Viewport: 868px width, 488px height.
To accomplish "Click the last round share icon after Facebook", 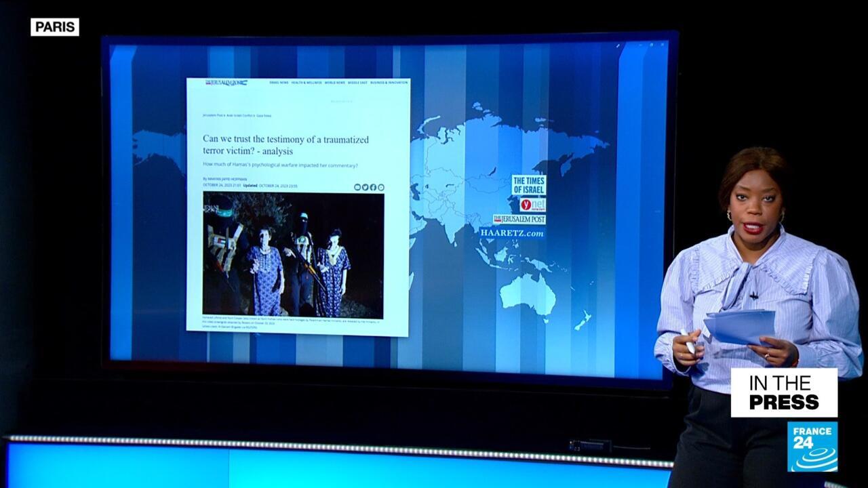I will tap(381, 187).
